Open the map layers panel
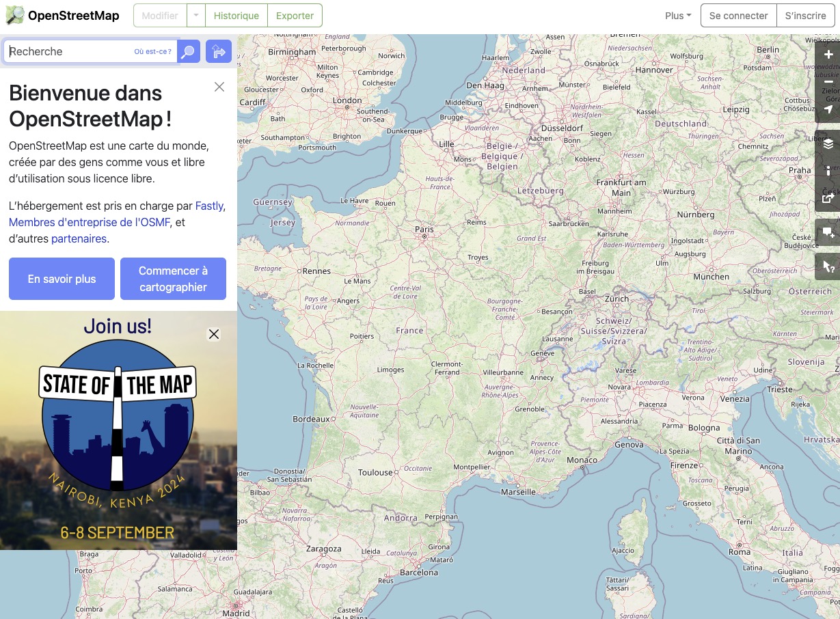 (828, 143)
